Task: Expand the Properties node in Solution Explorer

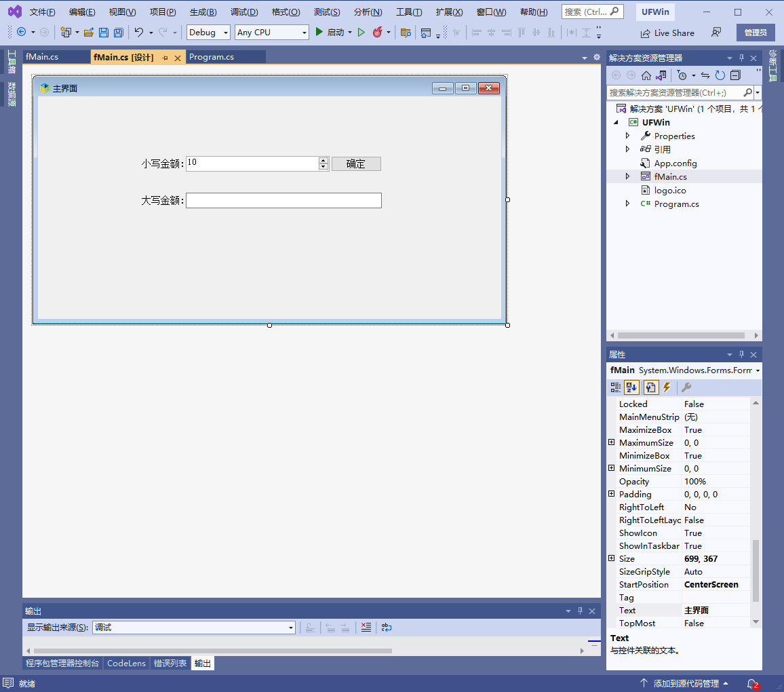Action: 627,136
